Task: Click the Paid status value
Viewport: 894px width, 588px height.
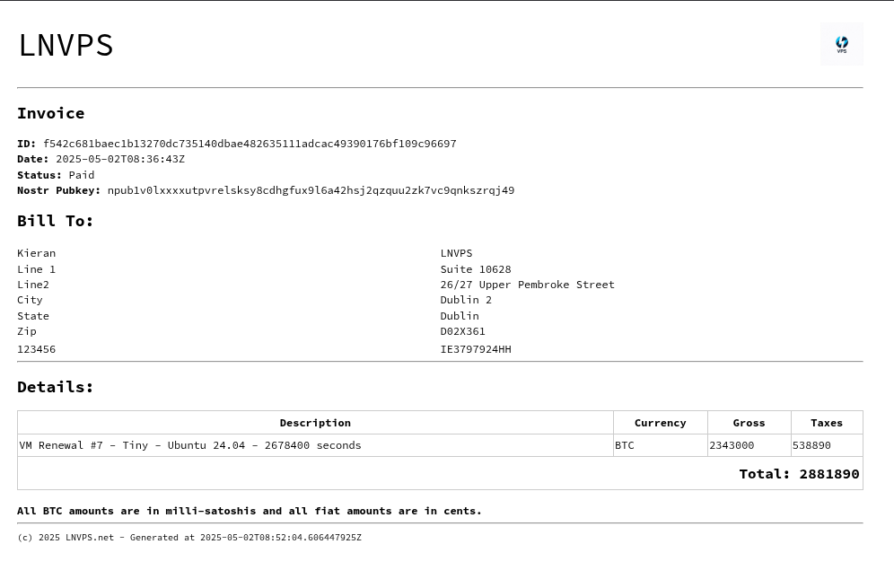Action: coord(82,175)
